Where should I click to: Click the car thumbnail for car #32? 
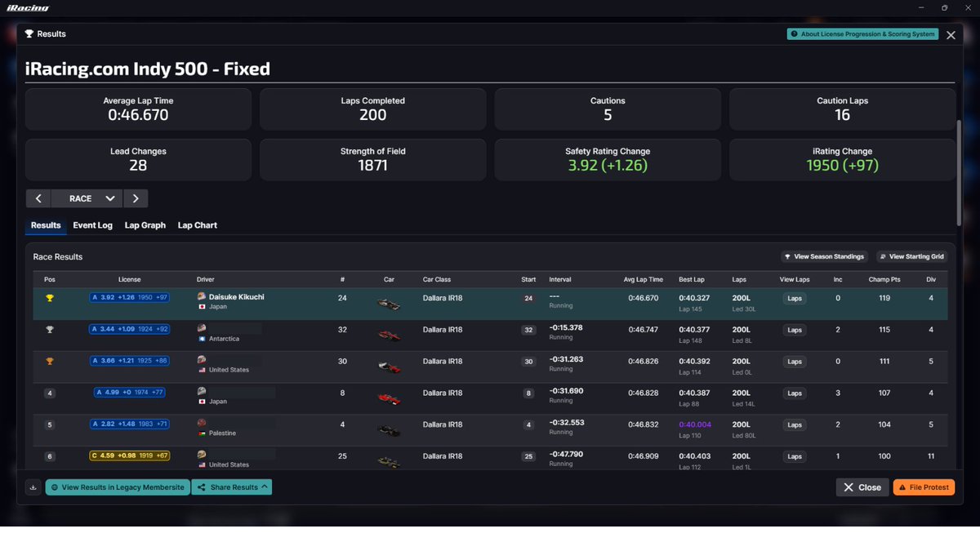click(x=389, y=335)
